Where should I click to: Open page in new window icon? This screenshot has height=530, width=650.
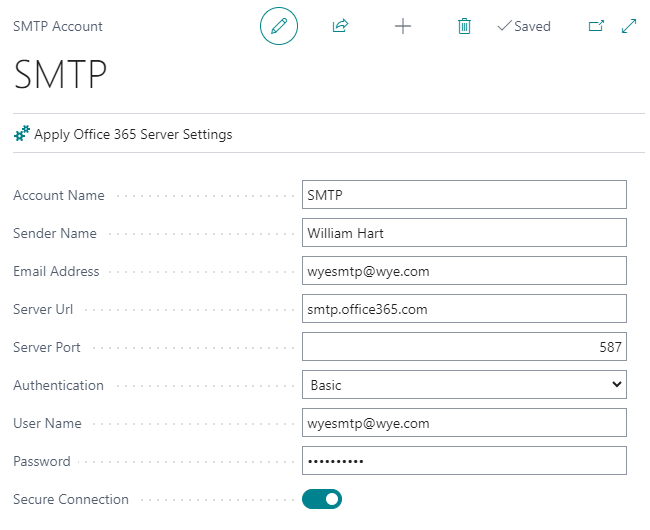596,26
